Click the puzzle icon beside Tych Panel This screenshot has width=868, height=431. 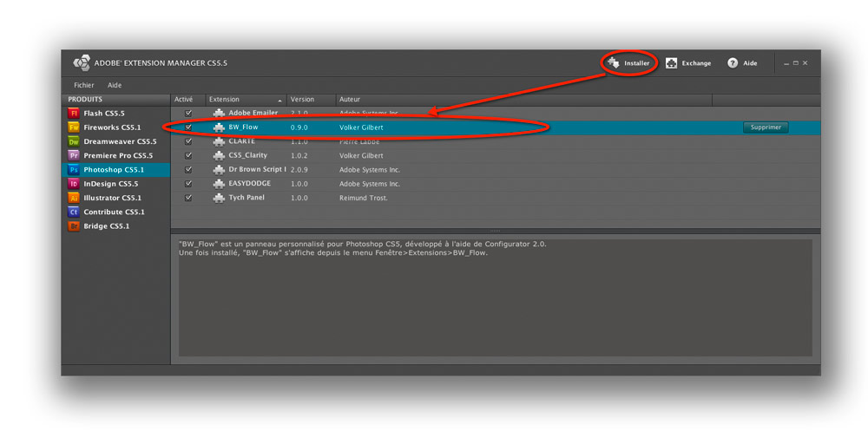(219, 198)
